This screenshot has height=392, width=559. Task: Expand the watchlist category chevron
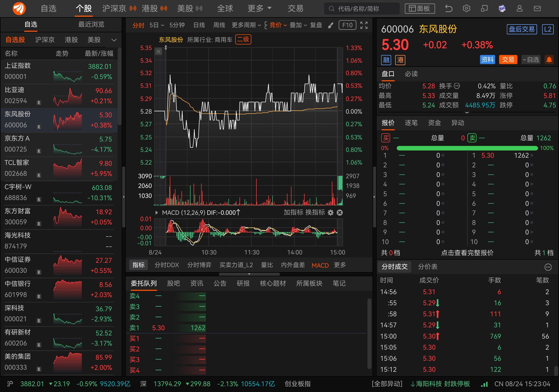(x=114, y=40)
